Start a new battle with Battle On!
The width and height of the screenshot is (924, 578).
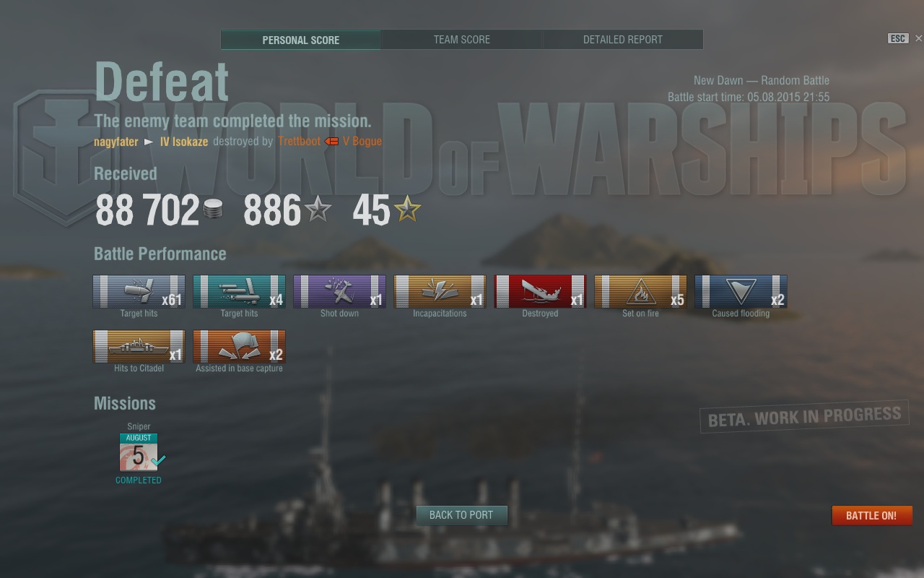tap(871, 515)
